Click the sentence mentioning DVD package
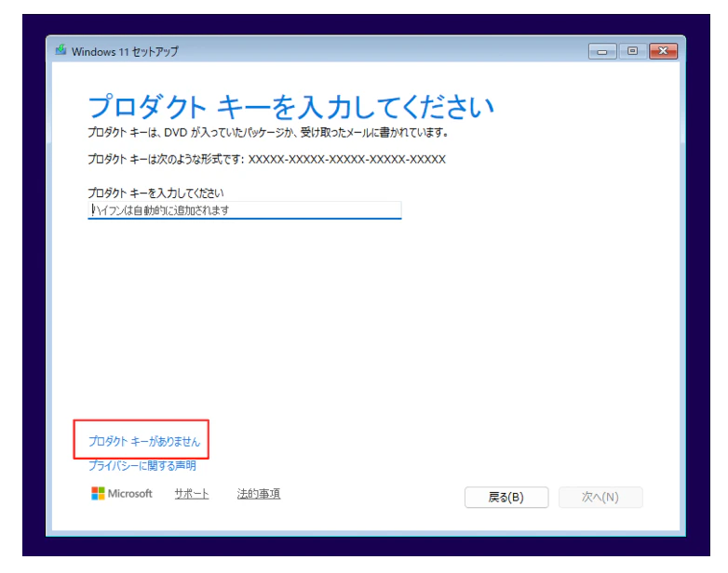Image resolution: width=728 pixels, height=573 pixels. click(268, 133)
